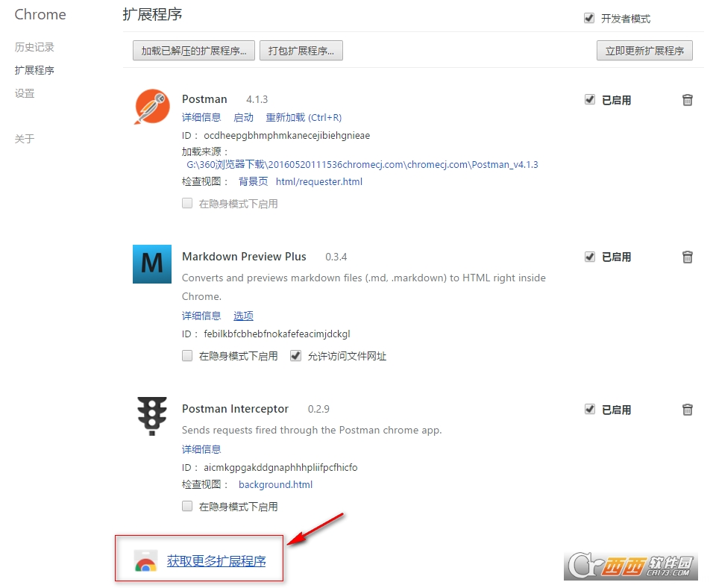Click 选项 for Markdown Preview Plus
Image resolution: width=713 pixels, height=588 pixels.
[x=243, y=316]
